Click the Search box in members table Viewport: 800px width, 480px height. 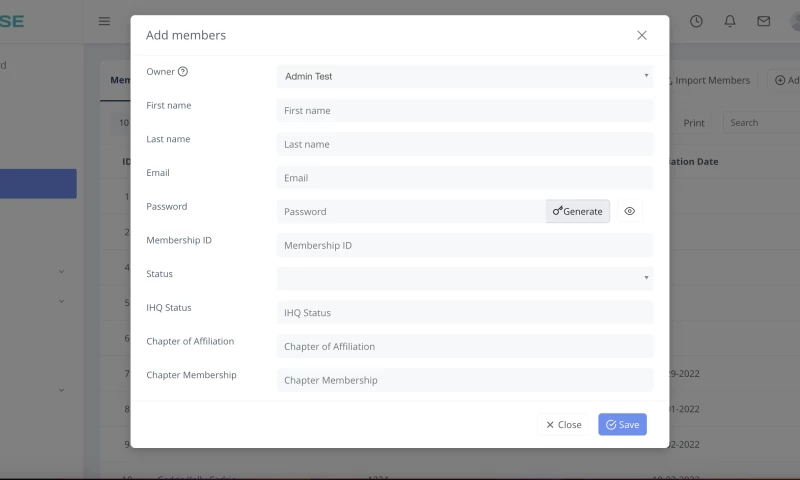761,122
